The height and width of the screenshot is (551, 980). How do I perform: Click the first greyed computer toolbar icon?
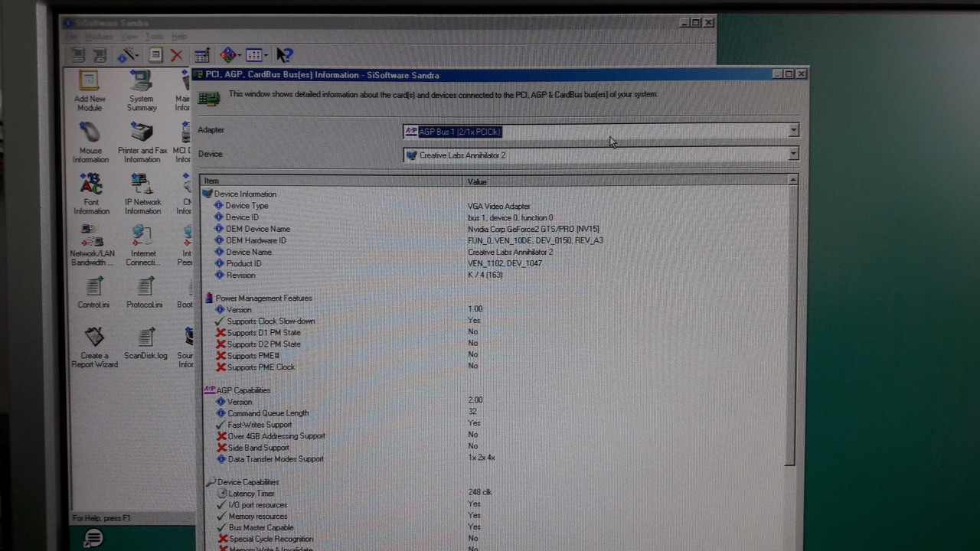point(78,55)
